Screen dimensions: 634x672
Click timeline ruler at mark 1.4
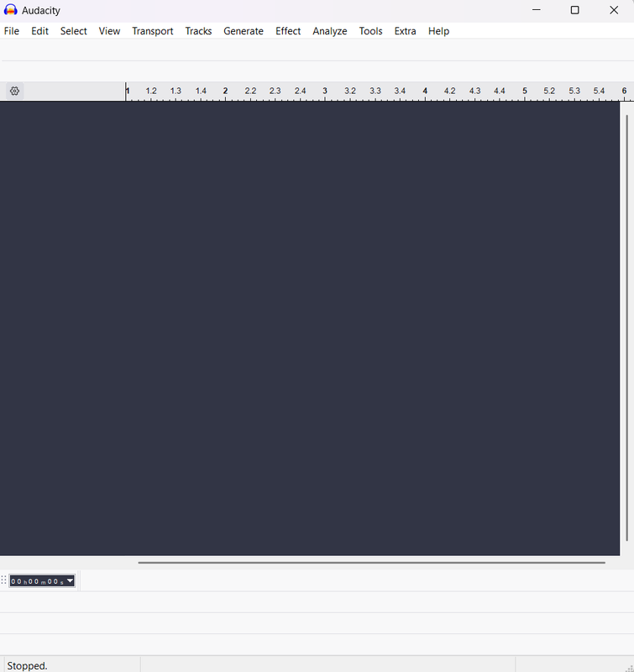pos(201,91)
